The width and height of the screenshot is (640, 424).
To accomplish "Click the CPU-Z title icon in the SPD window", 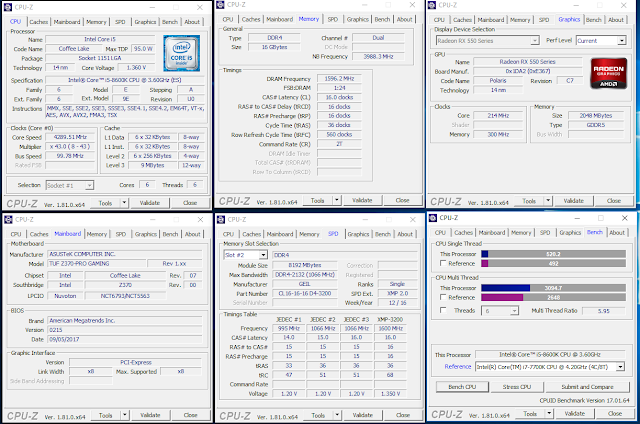I will (x=221, y=220).
